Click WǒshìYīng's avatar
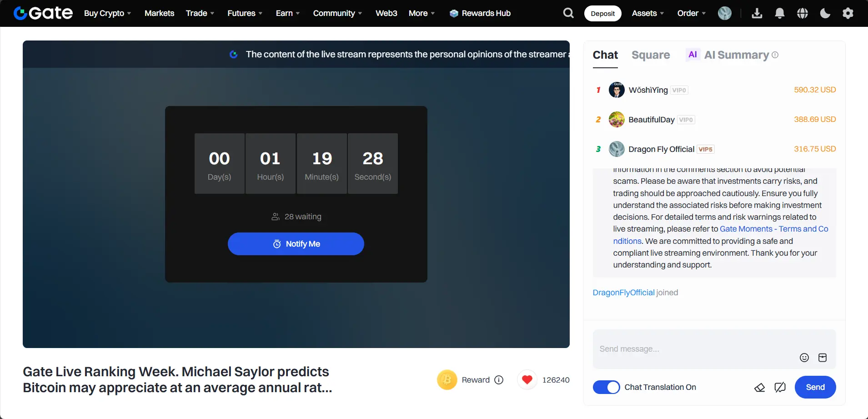Screen dimensions: 868x419 click(x=617, y=90)
